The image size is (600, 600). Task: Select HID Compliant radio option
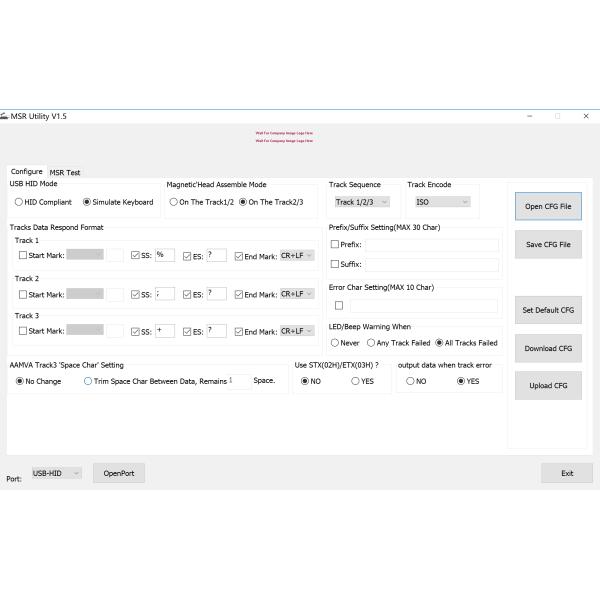(x=19, y=202)
